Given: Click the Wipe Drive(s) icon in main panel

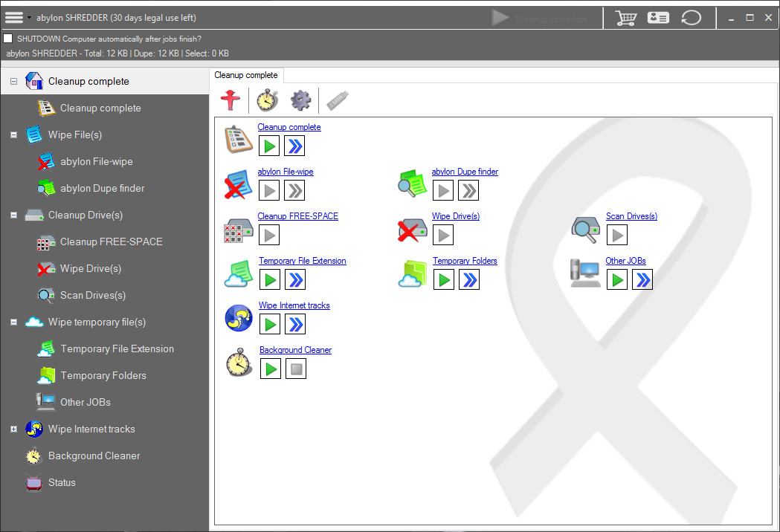Looking at the screenshot, I should [x=413, y=230].
